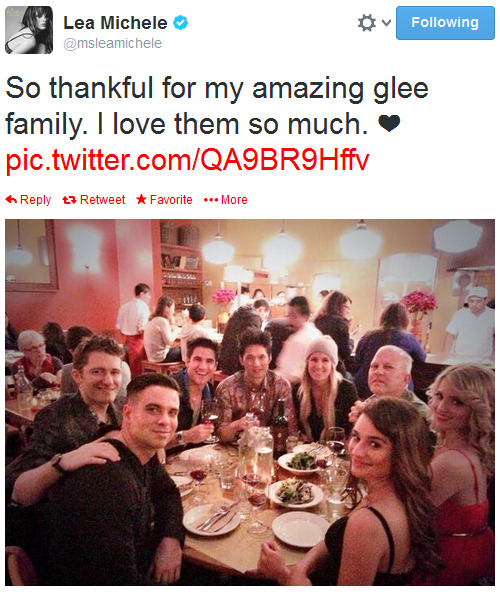Click the black heart emoji
Screen dimensions: 500x595
[x=389, y=124]
